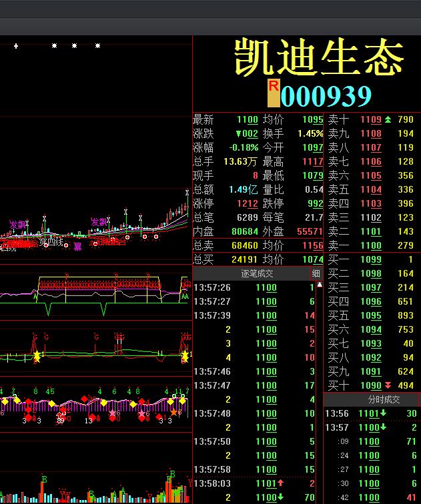Select the 卖五 row at price 1104
The width and height of the screenshot is (421, 504).
[x=371, y=189]
